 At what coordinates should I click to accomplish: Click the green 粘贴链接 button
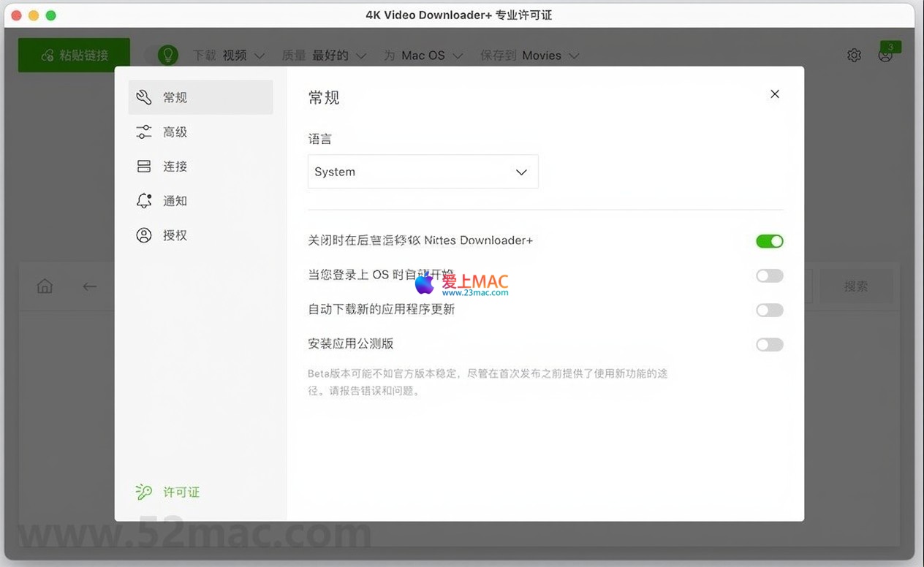74,56
